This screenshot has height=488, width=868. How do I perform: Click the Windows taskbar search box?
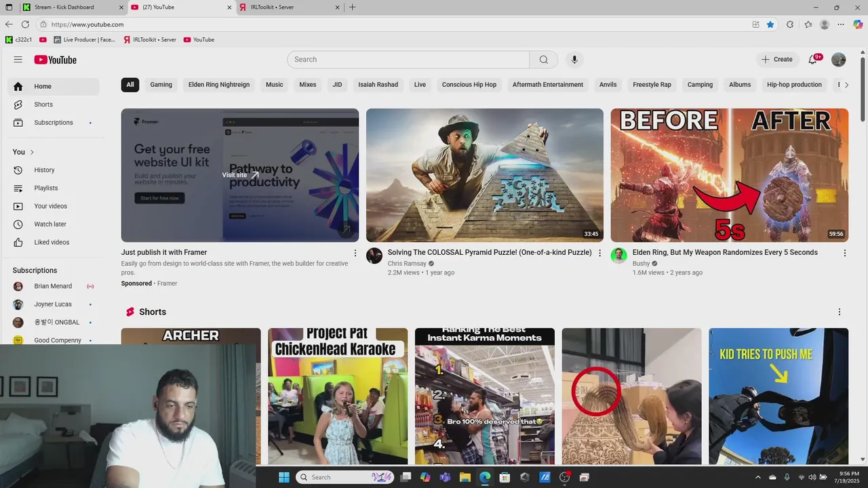pyautogui.click(x=346, y=477)
